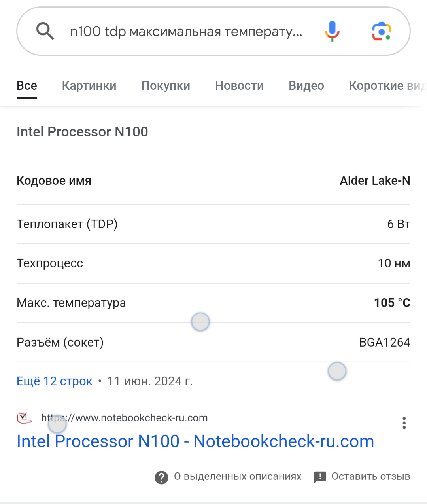The width and height of the screenshot is (427, 504).
Task: Click the Notebookcheck site favicon
Action: click(25, 418)
